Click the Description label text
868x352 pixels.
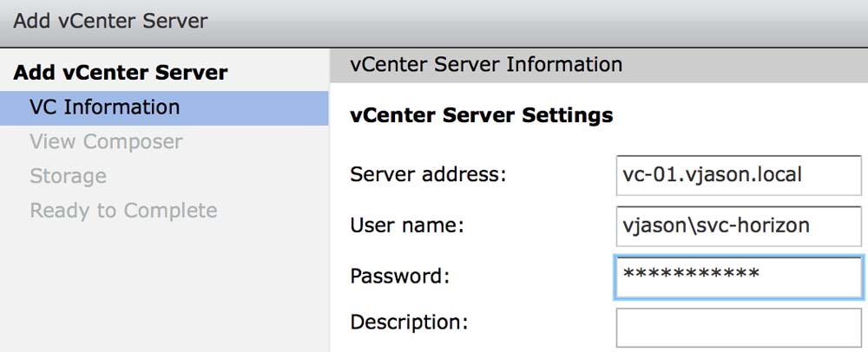tap(409, 323)
